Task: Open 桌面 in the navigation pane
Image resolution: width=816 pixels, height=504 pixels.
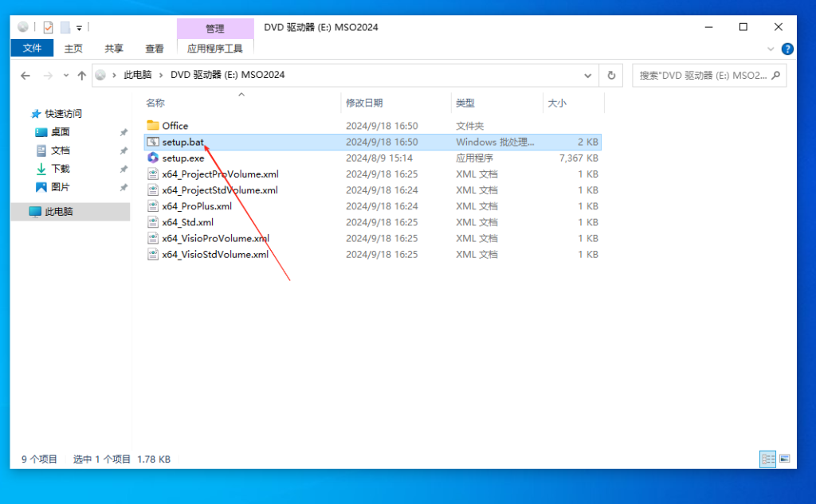Action: click(61, 132)
